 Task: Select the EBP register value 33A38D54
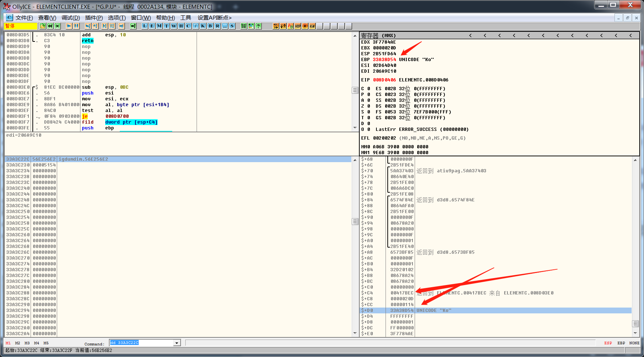tap(384, 59)
